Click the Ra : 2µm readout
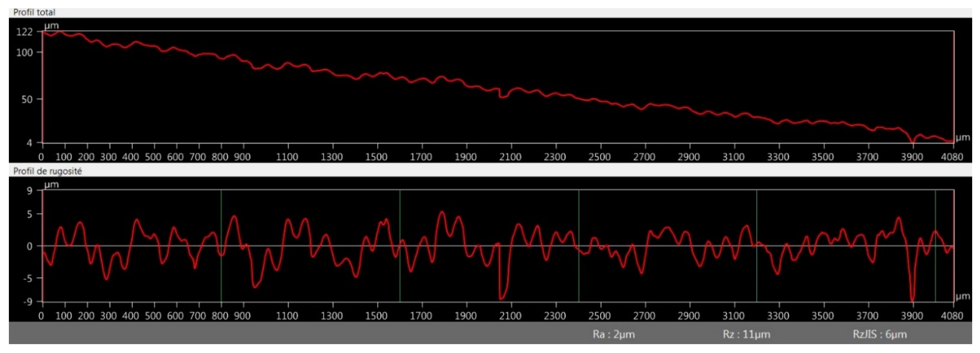This screenshot has width=980, height=353. pos(614,334)
